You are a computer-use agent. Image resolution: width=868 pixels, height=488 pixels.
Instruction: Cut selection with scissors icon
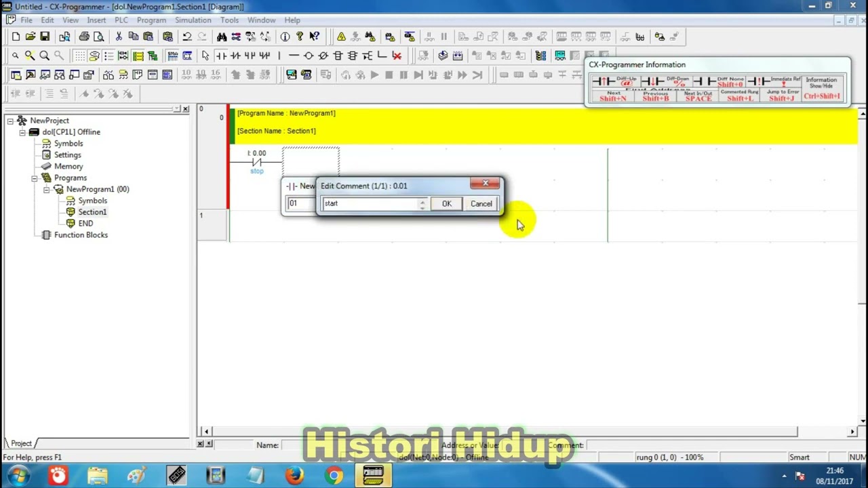click(119, 37)
